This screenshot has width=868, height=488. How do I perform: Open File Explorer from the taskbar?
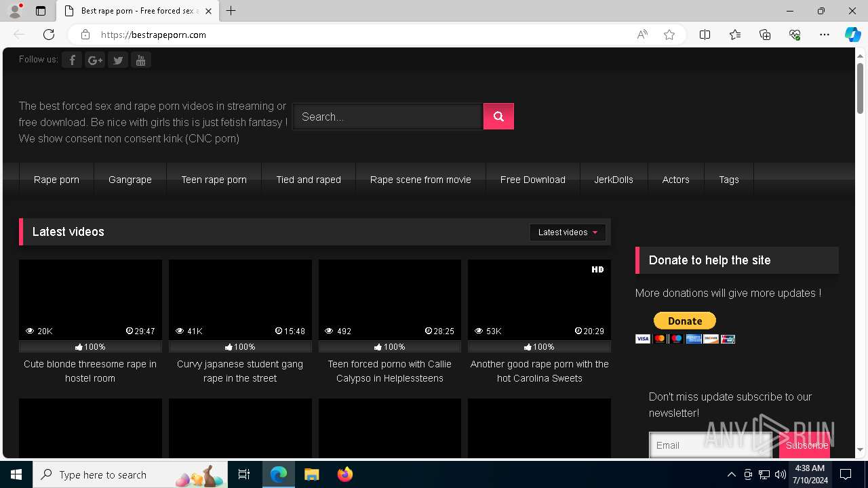tap(311, 474)
